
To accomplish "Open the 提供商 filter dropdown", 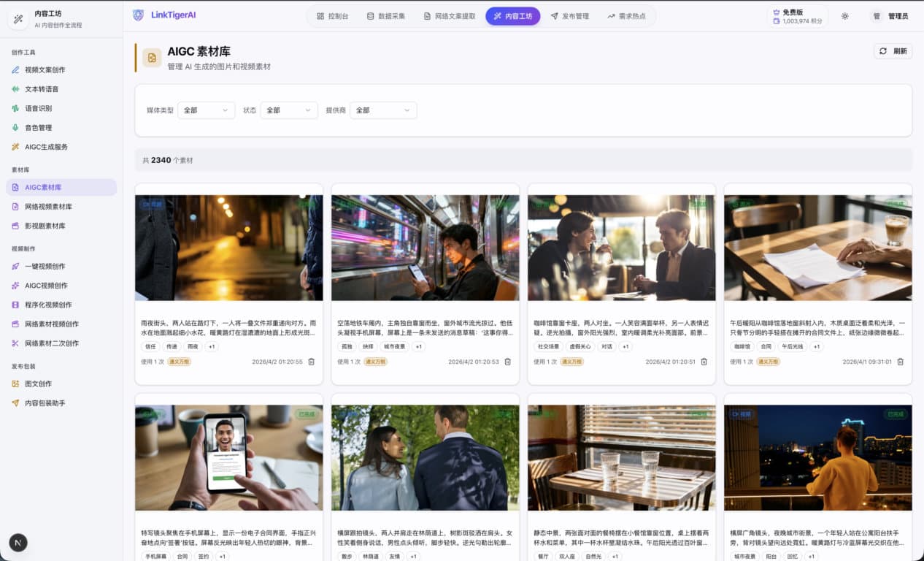I will click(383, 110).
